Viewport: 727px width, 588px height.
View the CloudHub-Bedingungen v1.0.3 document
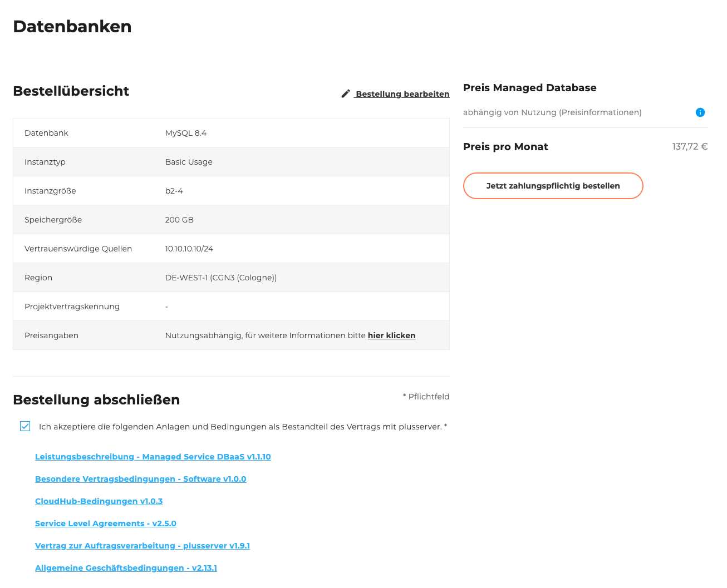pos(99,501)
